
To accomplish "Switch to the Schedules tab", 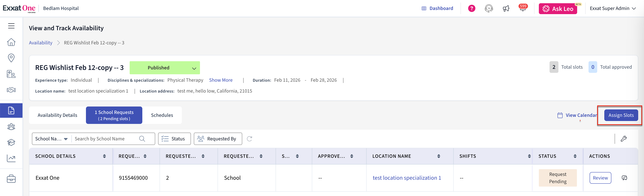I will pyautogui.click(x=162, y=115).
